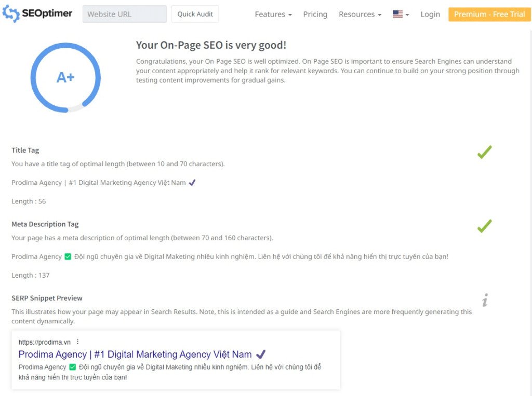The image size is (532, 396).
Task: Focus the Website URL input field
Action: 125,14
